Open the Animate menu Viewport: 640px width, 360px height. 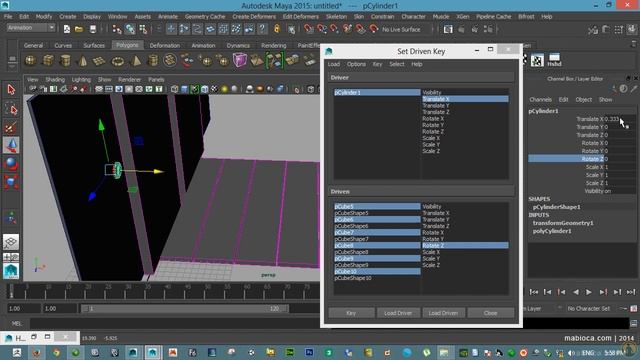(168, 17)
